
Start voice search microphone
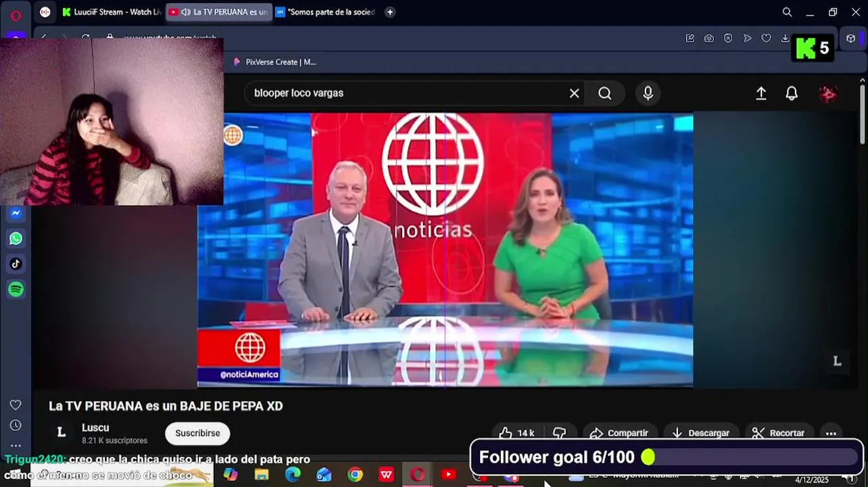click(648, 93)
